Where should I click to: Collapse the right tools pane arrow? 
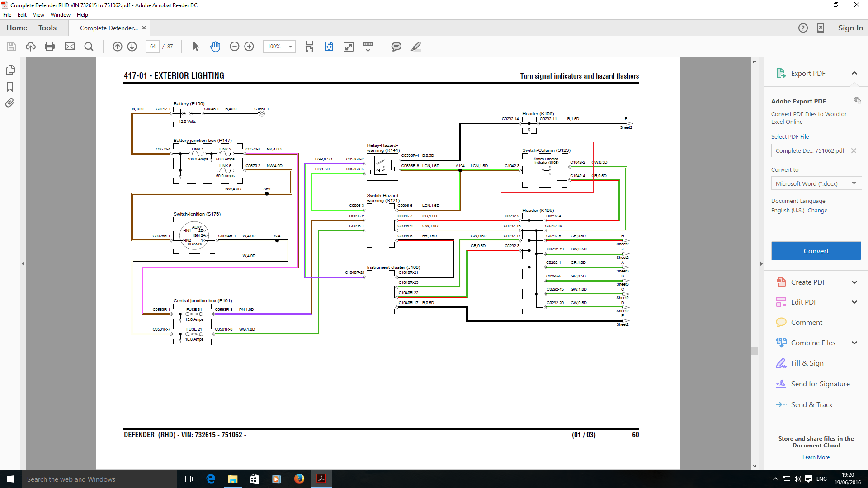tap(761, 263)
